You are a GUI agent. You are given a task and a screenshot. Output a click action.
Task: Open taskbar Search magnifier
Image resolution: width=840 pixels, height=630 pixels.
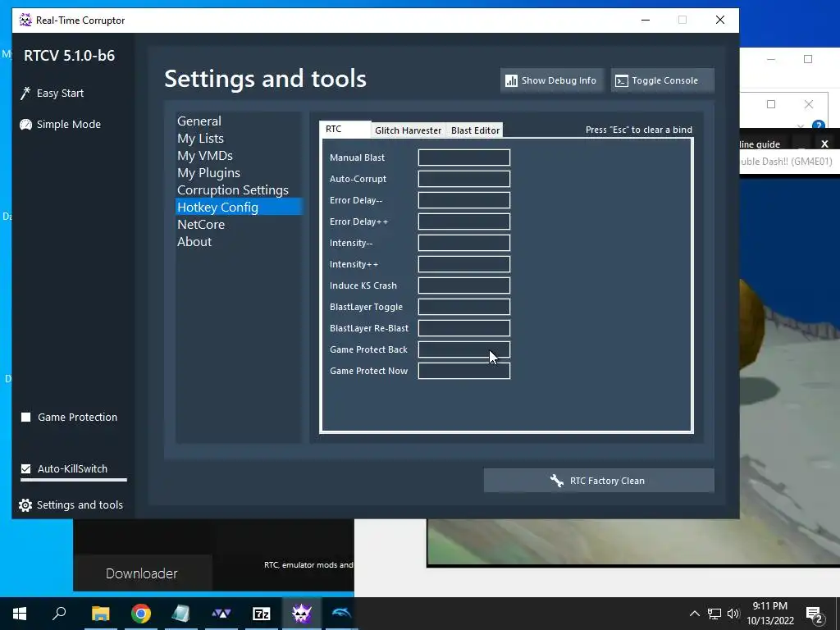pyautogui.click(x=59, y=614)
